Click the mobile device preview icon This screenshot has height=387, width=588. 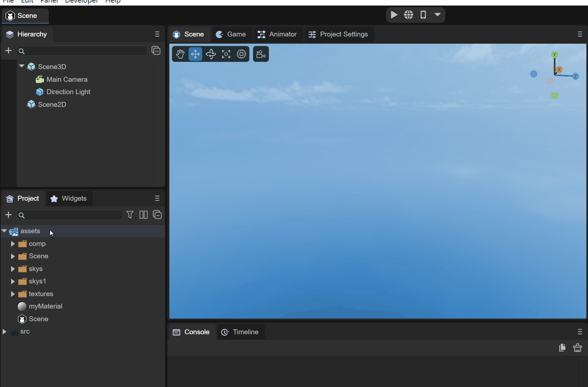tap(423, 15)
